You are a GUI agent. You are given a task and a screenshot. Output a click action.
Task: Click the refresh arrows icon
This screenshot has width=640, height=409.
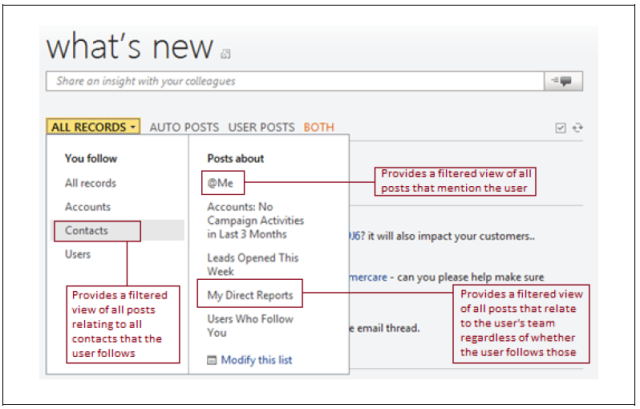577,128
